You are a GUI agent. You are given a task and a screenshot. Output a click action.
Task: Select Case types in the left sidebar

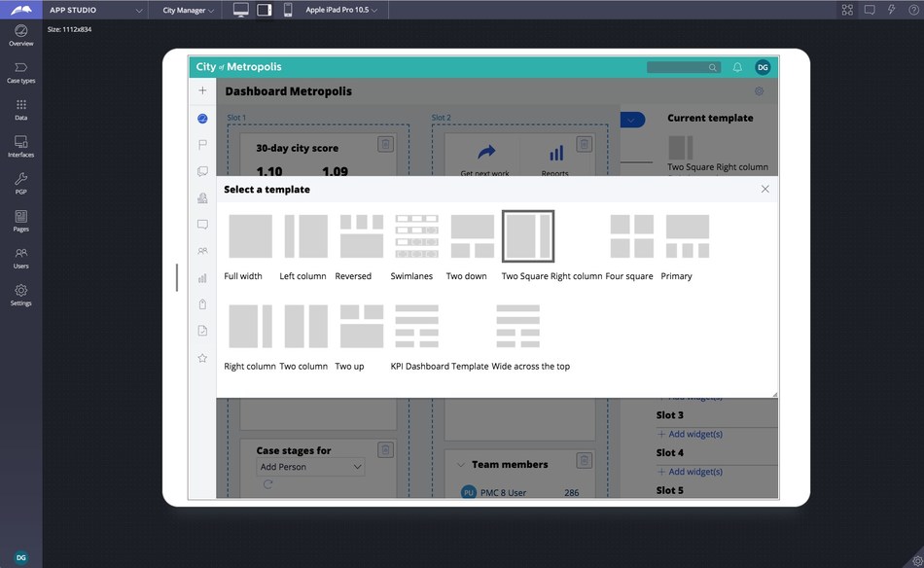(20, 72)
